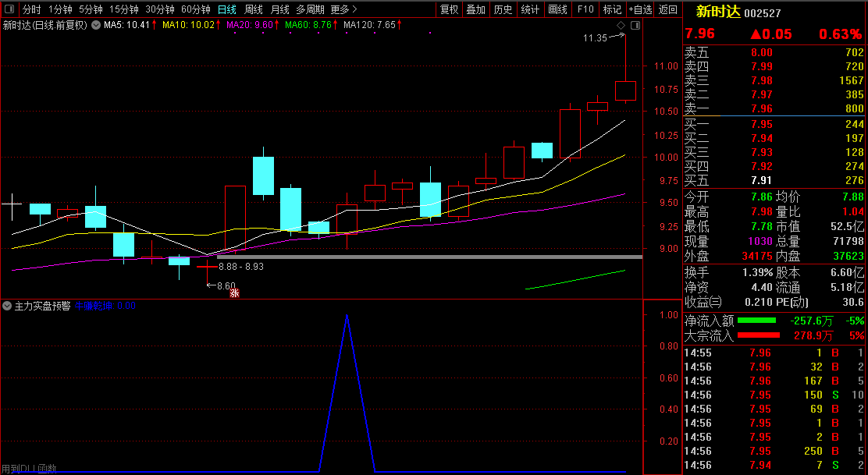This screenshot has height=475, width=868.
Task: Click the green 净流入额 bar
Action: 756,321
